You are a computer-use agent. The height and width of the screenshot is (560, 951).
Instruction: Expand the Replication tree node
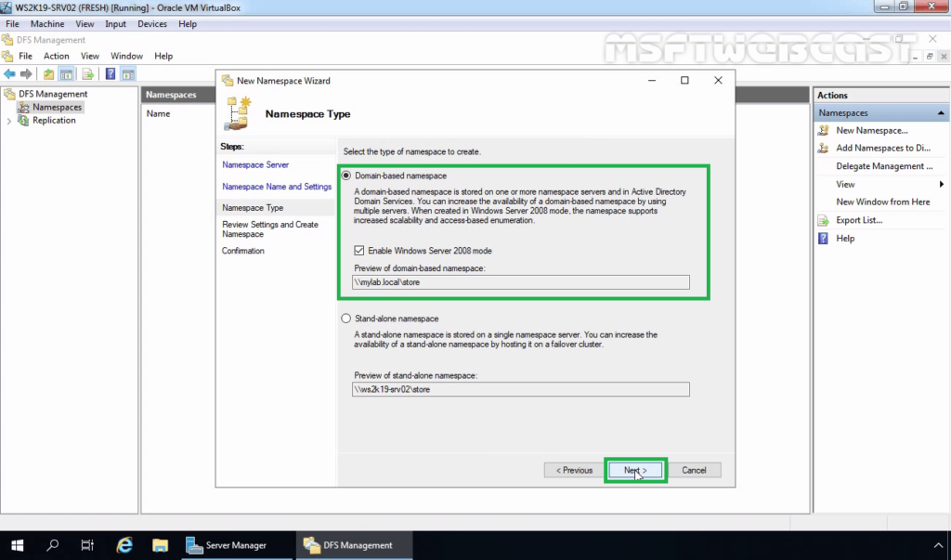[9, 121]
